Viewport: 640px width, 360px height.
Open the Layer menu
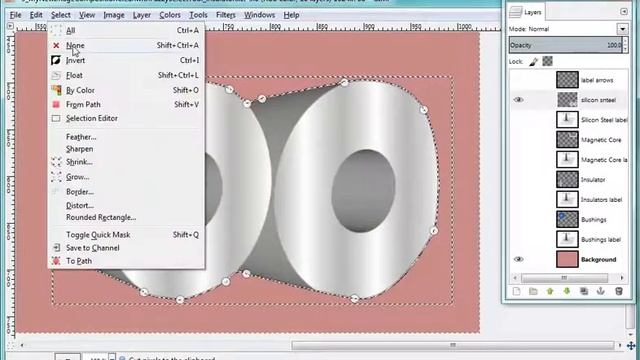coord(142,15)
